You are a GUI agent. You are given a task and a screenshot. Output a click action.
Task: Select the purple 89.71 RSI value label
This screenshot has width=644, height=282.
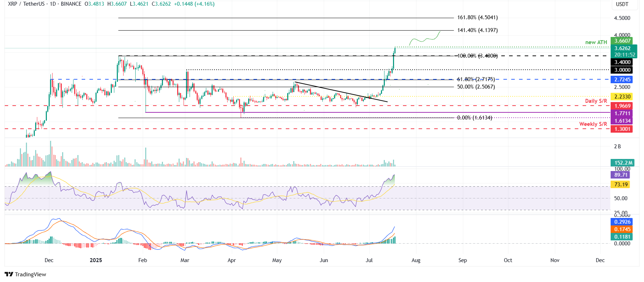[621, 175]
